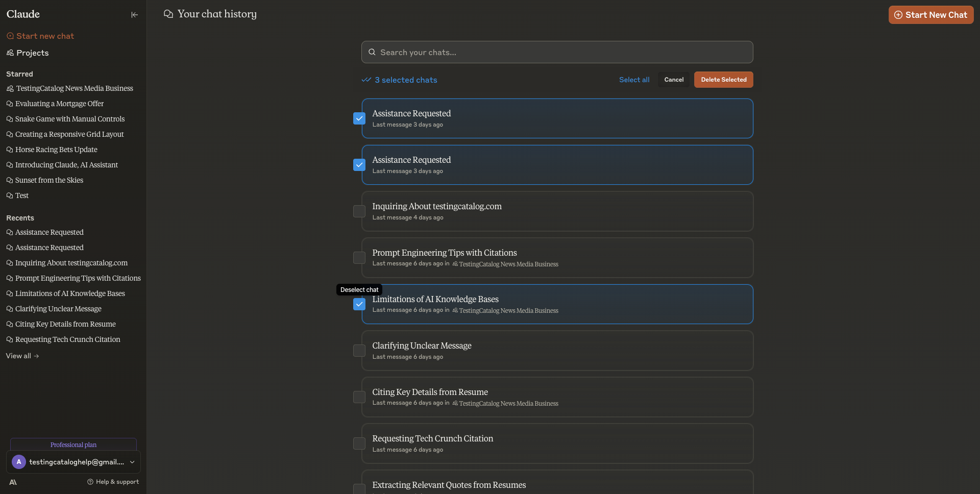This screenshot has height=494, width=980.
Task: Open the Projects section in the sidebar
Action: point(28,53)
